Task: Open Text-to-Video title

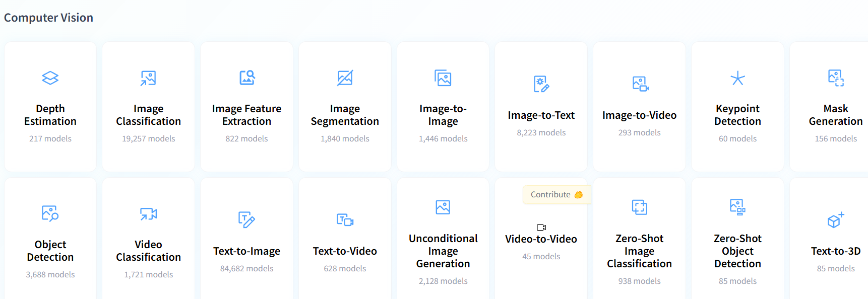Action: pos(345,251)
